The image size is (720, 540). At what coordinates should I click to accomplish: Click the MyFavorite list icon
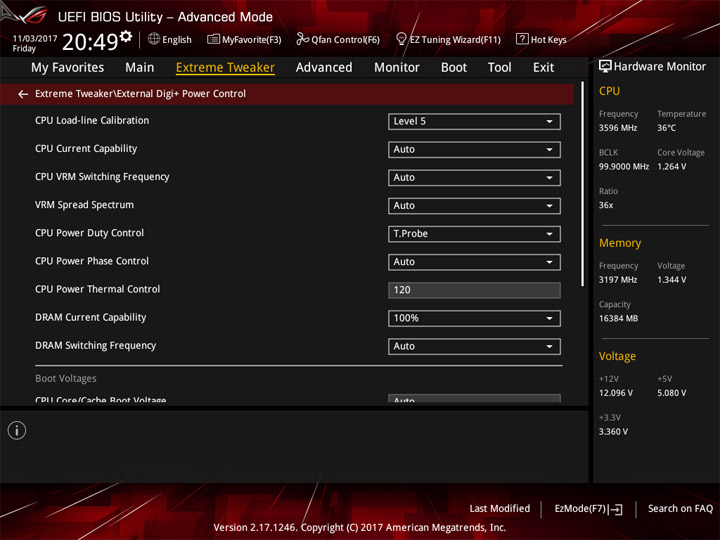213,39
